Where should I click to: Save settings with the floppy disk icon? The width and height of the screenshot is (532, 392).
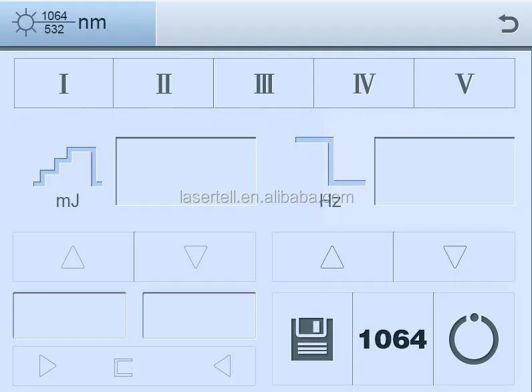(312, 339)
